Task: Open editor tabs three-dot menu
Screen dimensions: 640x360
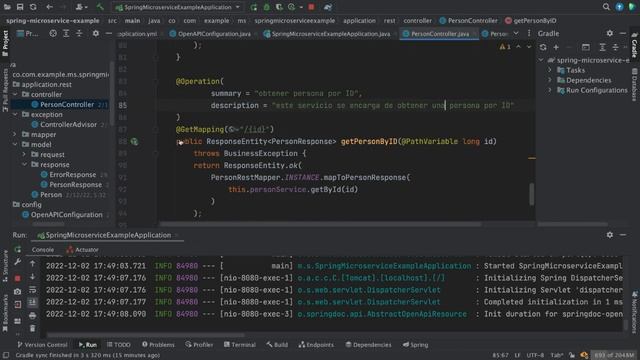Action: 529,33
